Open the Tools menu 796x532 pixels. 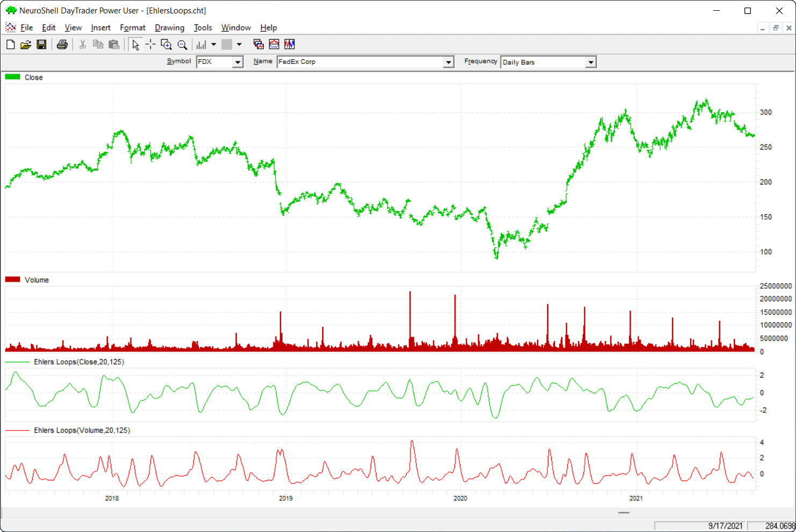(x=203, y=27)
